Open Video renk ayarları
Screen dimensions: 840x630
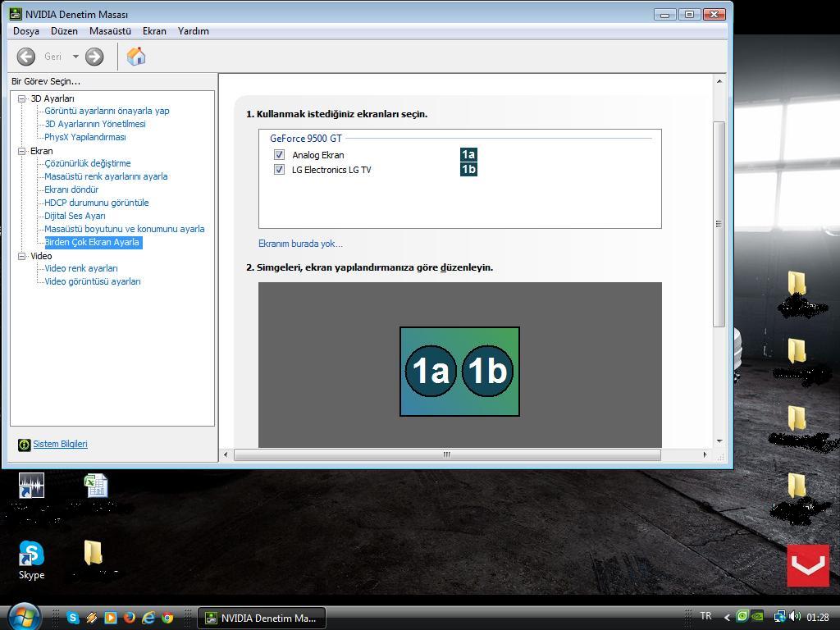(x=81, y=268)
